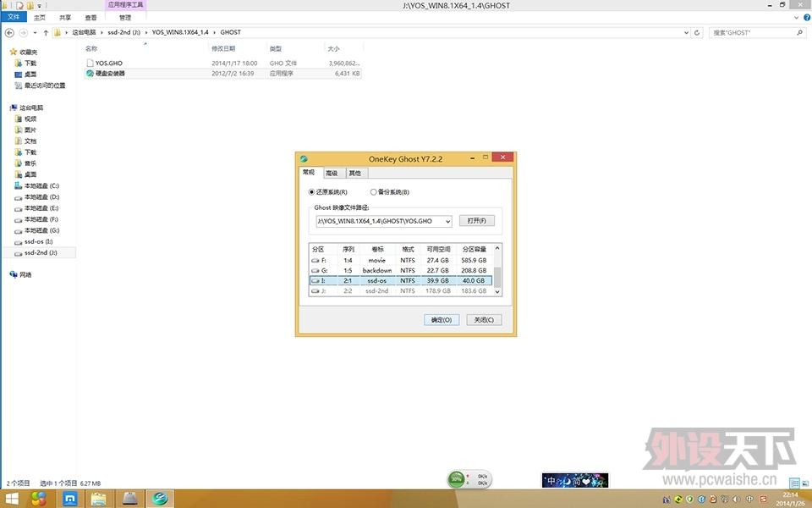Viewport: 812px width, 508px height.
Task: Click the 关闭(C) button in OneKey Ghost
Action: [484, 320]
